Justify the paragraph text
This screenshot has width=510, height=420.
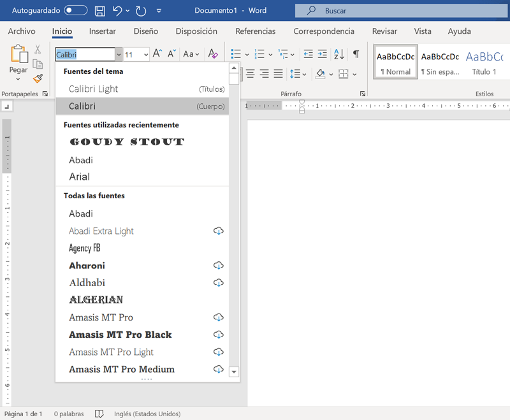[x=278, y=74]
